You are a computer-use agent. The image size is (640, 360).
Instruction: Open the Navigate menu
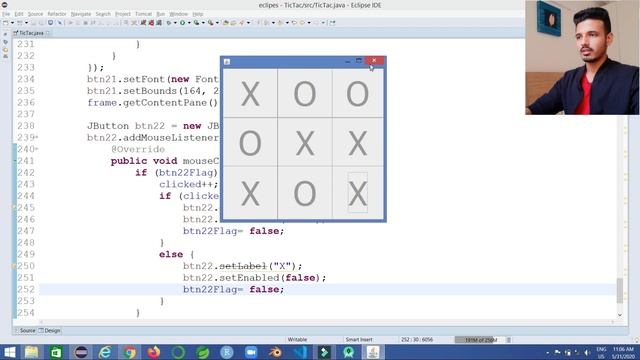pos(81,14)
